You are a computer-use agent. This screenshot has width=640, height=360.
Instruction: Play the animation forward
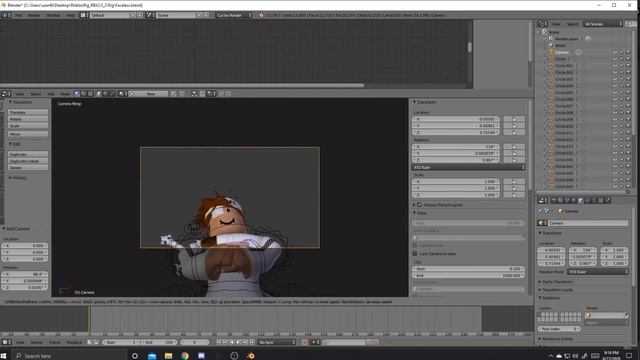(x=239, y=342)
